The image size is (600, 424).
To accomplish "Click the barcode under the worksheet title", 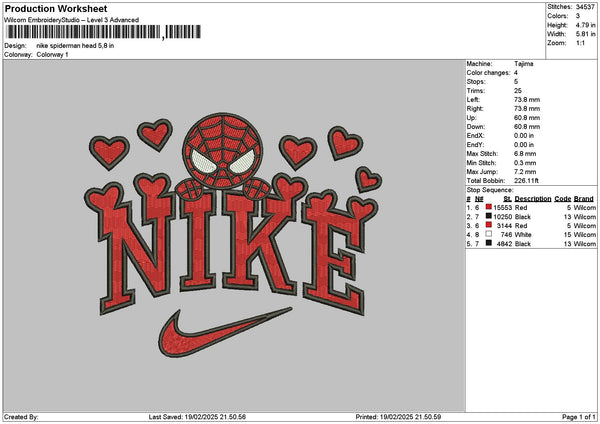I will [103, 32].
